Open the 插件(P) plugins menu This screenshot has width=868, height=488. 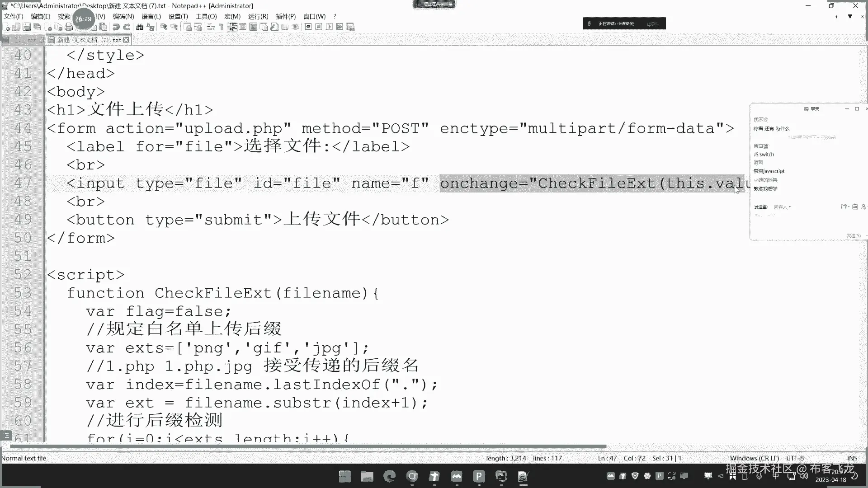tap(285, 16)
